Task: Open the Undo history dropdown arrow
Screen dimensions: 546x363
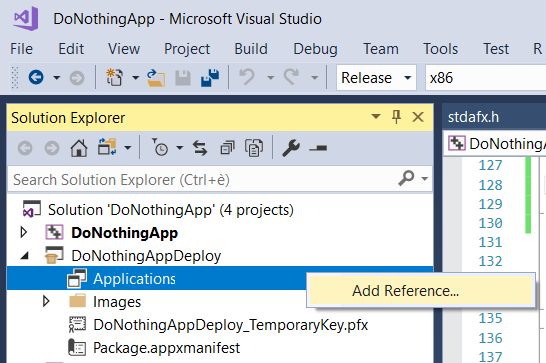Action: (x=270, y=77)
